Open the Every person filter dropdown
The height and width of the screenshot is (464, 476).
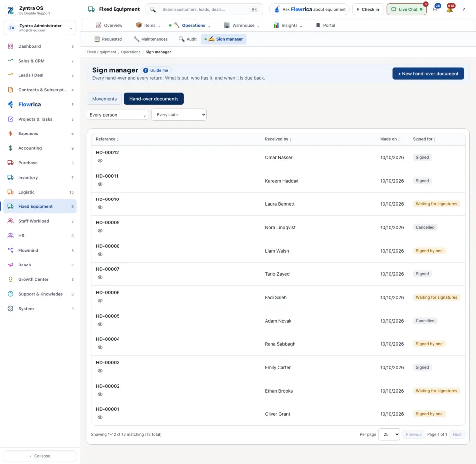point(118,115)
